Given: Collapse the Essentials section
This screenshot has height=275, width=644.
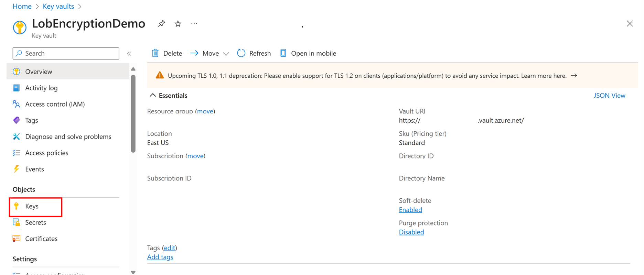Looking at the screenshot, I should click(153, 95).
